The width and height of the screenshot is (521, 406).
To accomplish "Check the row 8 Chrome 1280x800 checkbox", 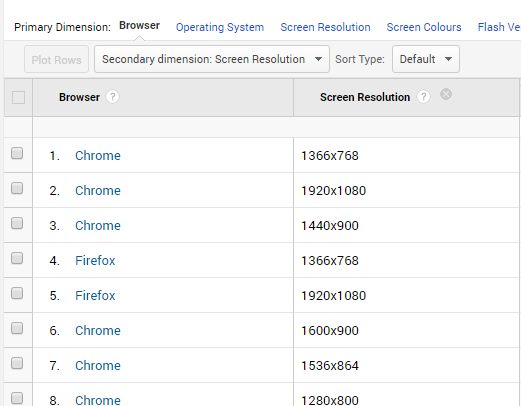I will [17, 398].
